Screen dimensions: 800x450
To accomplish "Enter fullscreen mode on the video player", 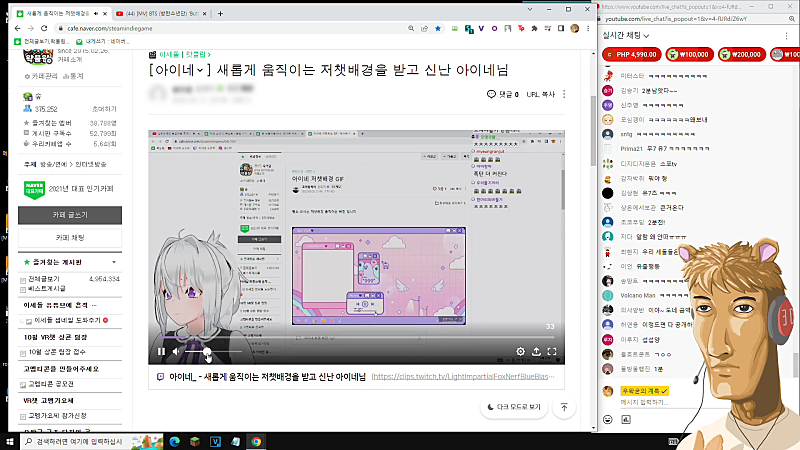I will click(552, 351).
